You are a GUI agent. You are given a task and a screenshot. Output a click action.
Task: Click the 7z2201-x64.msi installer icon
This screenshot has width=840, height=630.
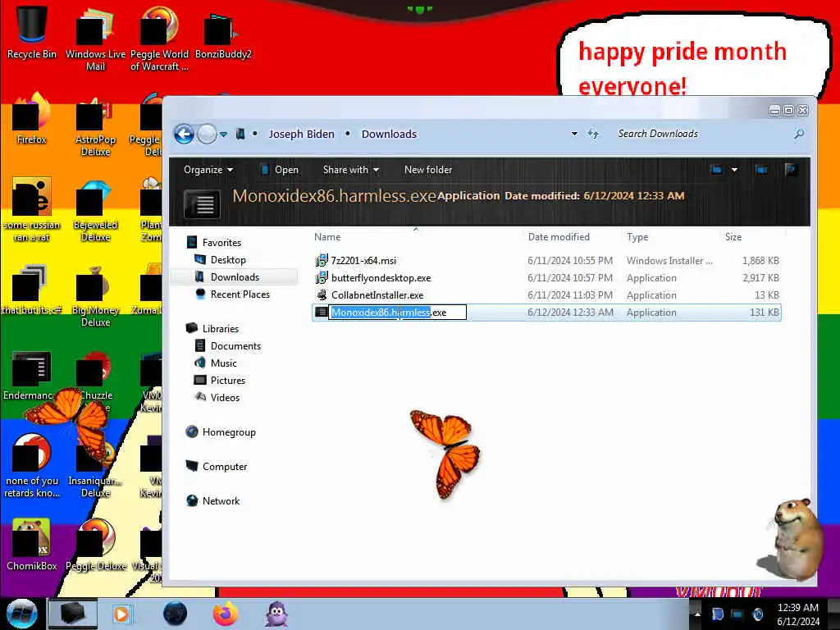tap(321, 261)
